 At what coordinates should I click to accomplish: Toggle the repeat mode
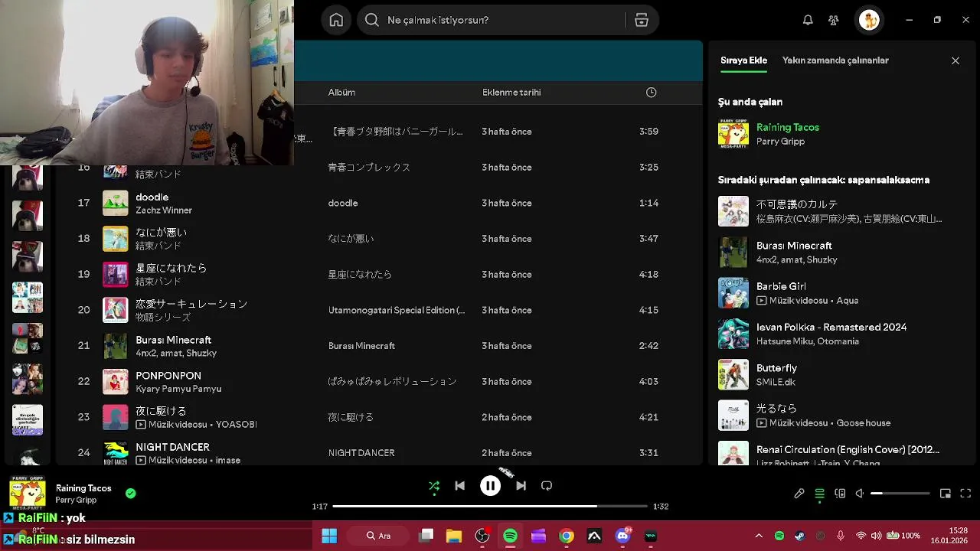point(547,486)
